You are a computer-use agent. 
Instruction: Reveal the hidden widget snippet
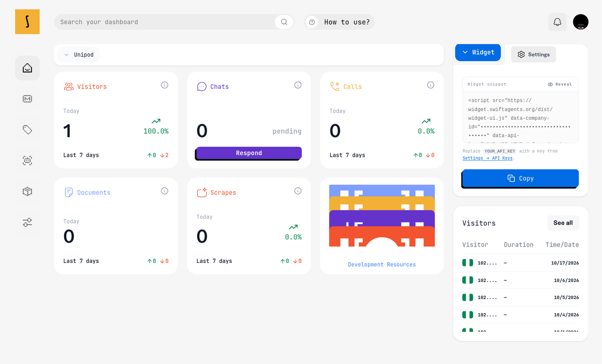pyautogui.click(x=560, y=84)
